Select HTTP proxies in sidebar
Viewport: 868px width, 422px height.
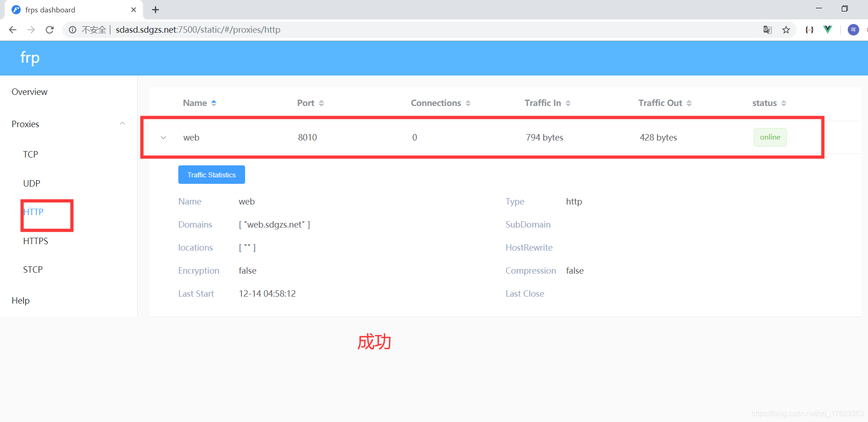click(x=33, y=212)
